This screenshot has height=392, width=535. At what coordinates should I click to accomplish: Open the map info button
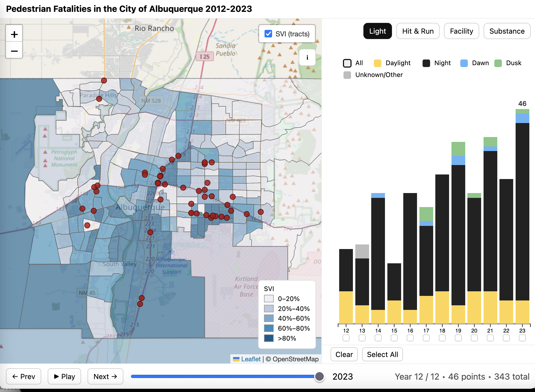[307, 57]
